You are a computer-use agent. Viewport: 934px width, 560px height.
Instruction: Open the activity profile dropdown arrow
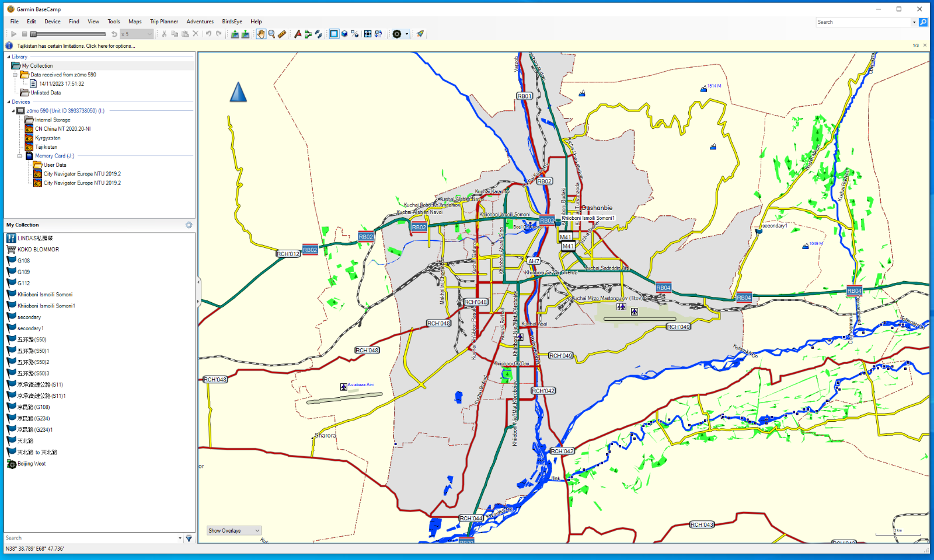pyautogui.click(x=407, y=34)
